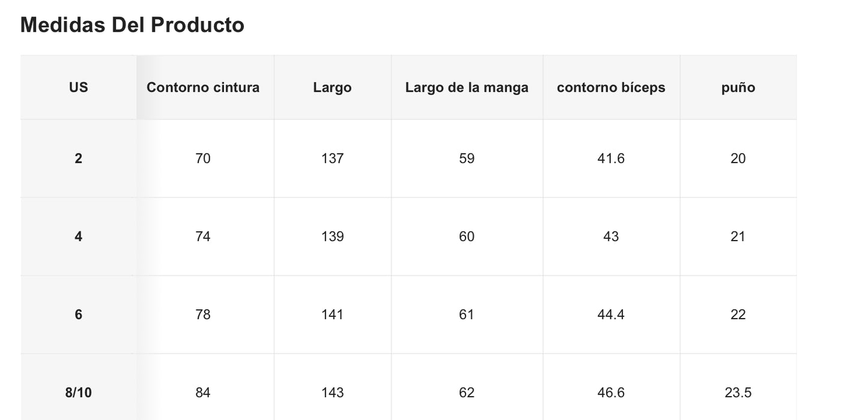Click the 'Contorno cintura' column header

point(203,88)
